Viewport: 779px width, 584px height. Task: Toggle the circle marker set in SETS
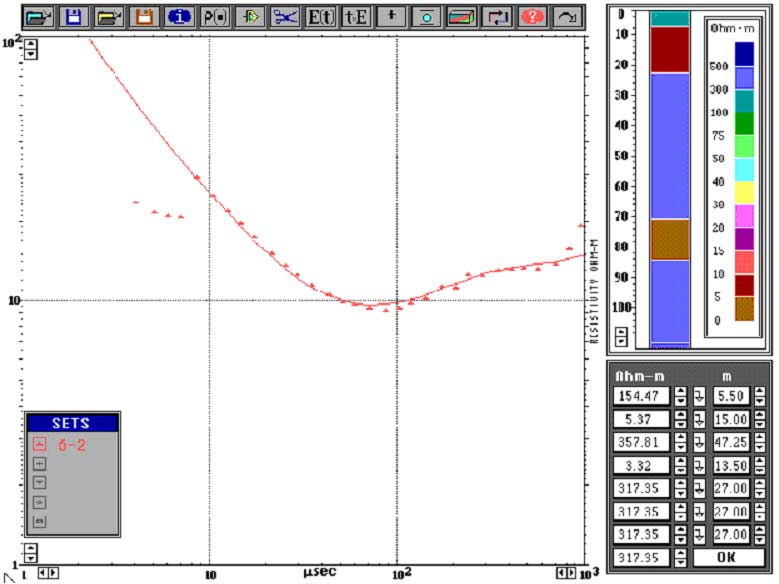coord(39,501)
